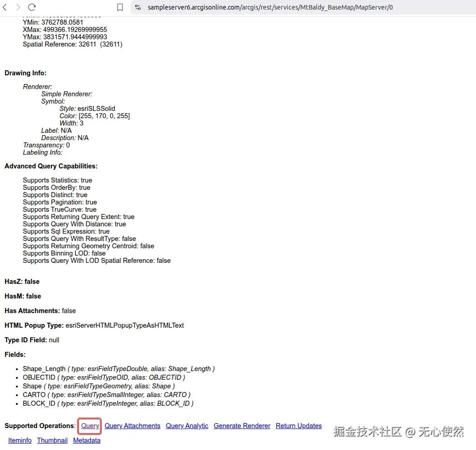Click the 'Spatial Reference: 32611' line
476x450 pixels.
click(x=73, y=44)
